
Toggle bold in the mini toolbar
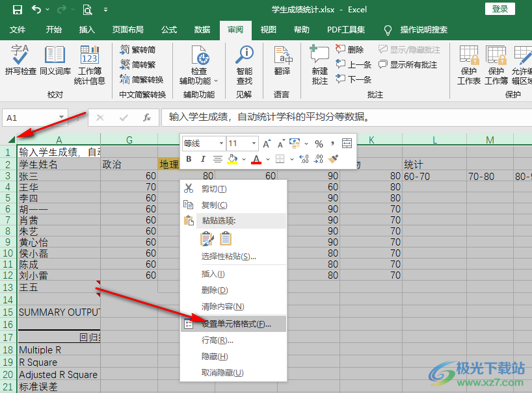pyautogui.click(x=189, y=159)
